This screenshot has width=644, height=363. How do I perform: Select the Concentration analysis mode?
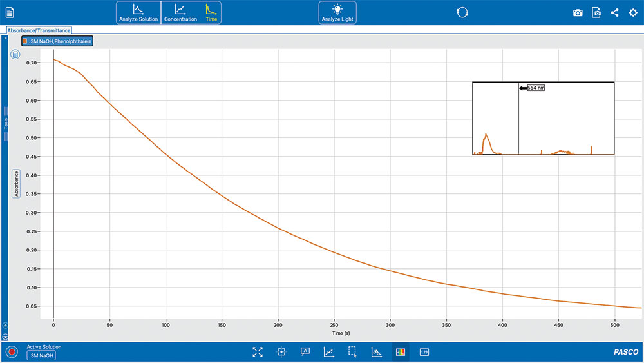tap(180, 13)
